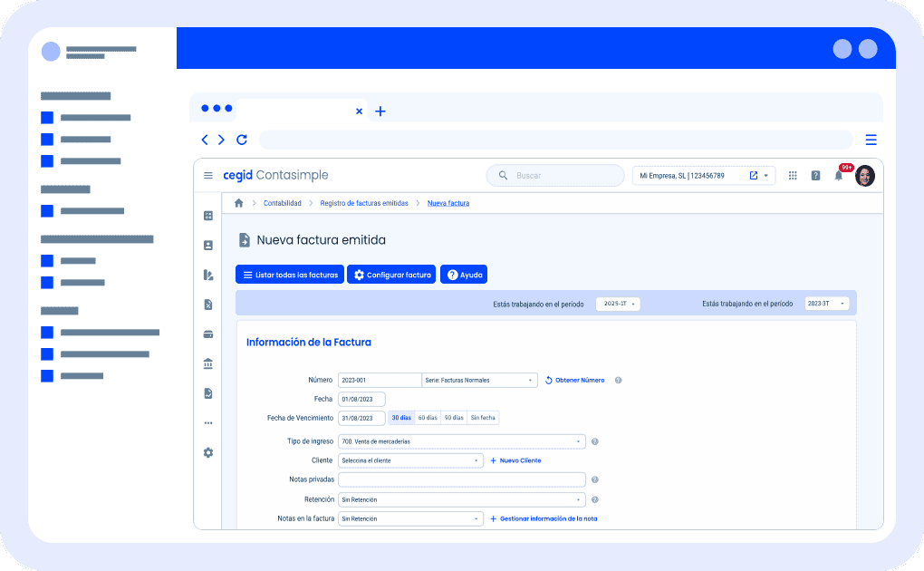Click the bank building icon in sidebar
This screenshot has height=571, width=924.
208,363
